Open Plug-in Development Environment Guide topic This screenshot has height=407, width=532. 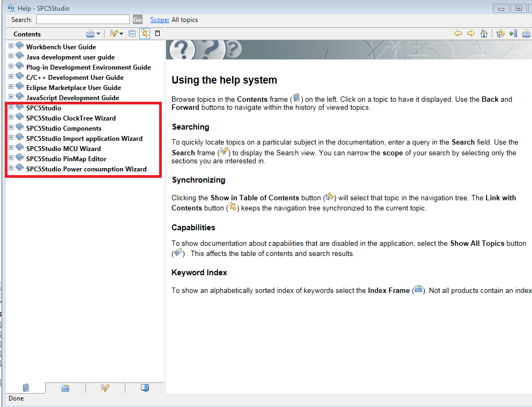tap(88, 67)
